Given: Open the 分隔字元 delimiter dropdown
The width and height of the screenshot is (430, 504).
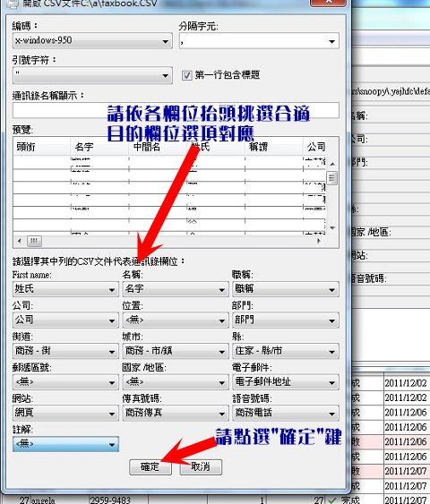Looking at the screenshot, I should pyautogui.click(x=259, y=41).
